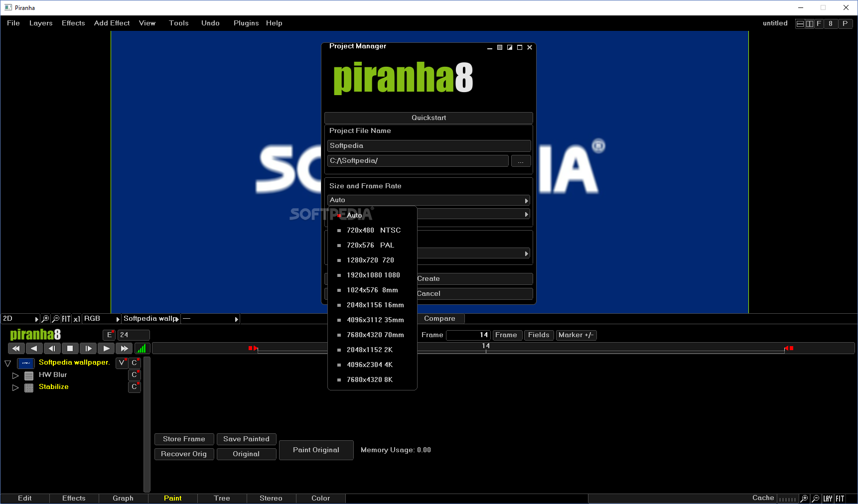
Task: Click the Recover Orig button
Action: click(184, 454)
